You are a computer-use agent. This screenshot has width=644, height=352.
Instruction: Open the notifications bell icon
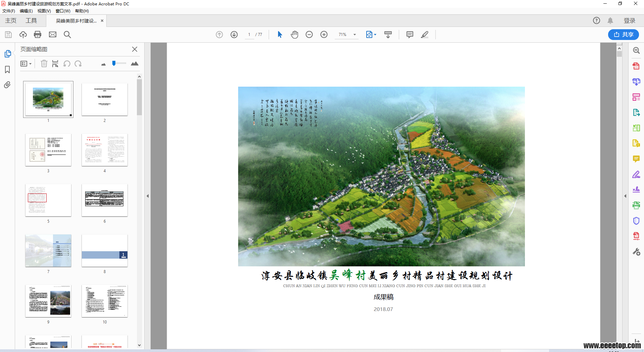(x=610, y=20)
